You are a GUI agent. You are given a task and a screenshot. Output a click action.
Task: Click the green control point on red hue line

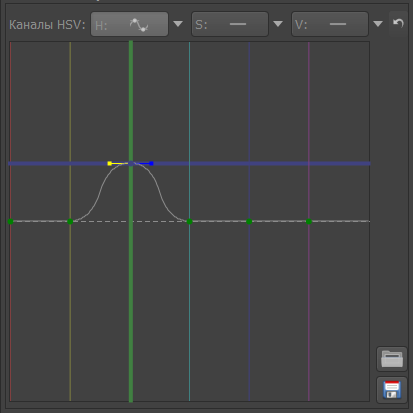10,221
